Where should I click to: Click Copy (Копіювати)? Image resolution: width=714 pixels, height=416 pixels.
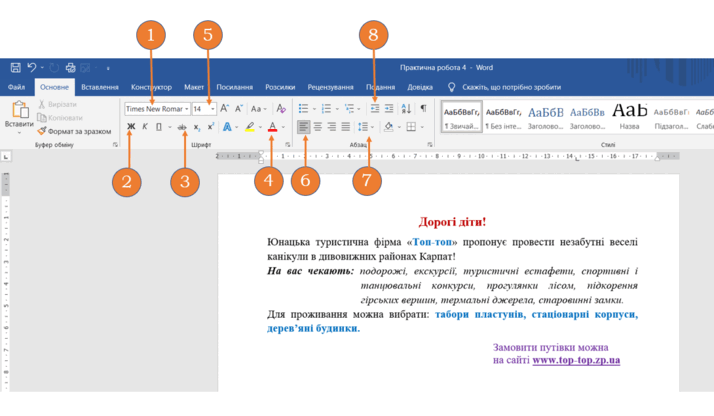click(x=60, y=118)
